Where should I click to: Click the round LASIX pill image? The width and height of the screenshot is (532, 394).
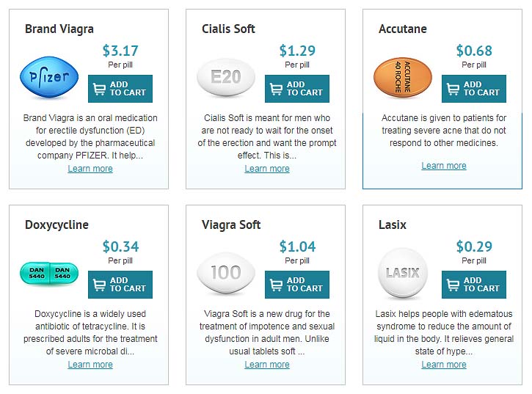(403, 273)
